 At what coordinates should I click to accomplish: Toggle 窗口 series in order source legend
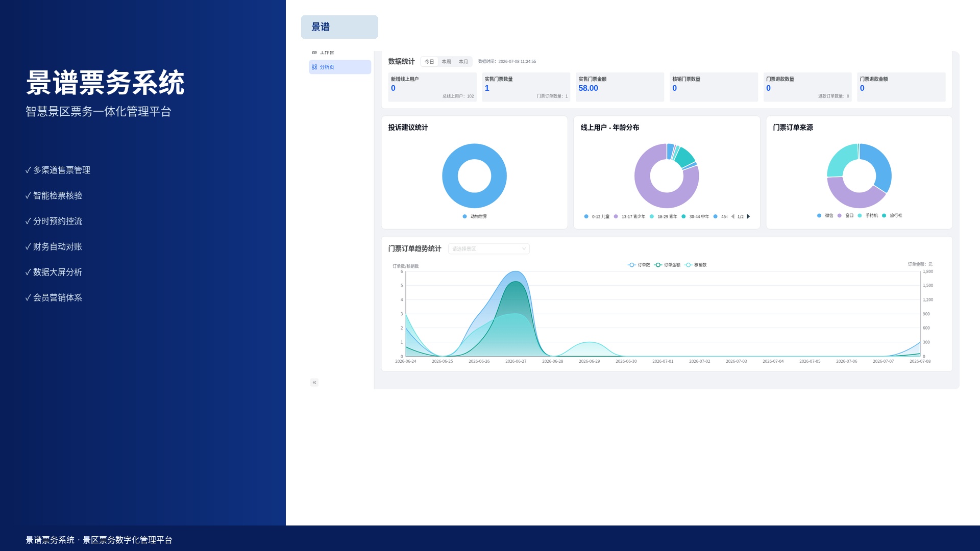tap(846, 215)
